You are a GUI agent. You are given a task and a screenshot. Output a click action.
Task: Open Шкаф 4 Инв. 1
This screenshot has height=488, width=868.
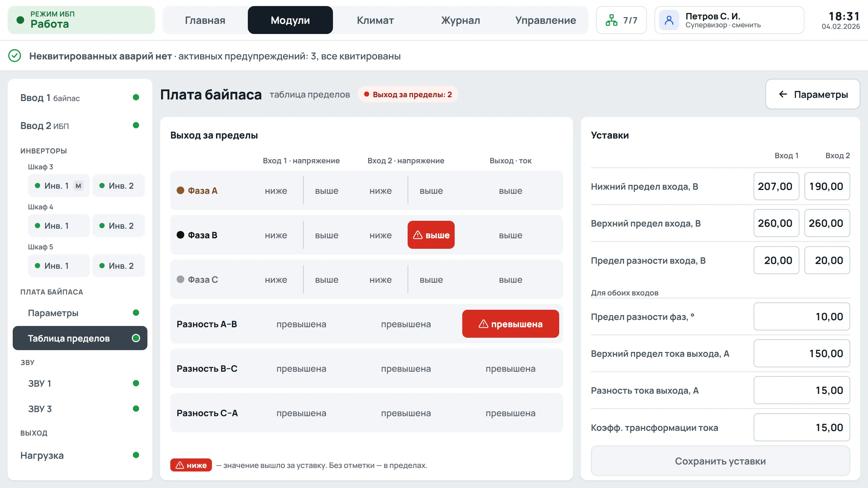(x=59, y=226)
